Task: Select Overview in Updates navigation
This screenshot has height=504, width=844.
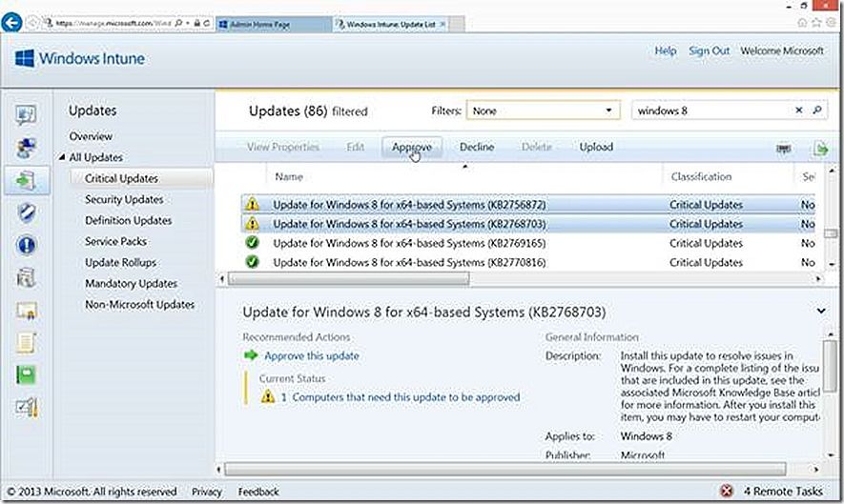Action: pos(91,136)
